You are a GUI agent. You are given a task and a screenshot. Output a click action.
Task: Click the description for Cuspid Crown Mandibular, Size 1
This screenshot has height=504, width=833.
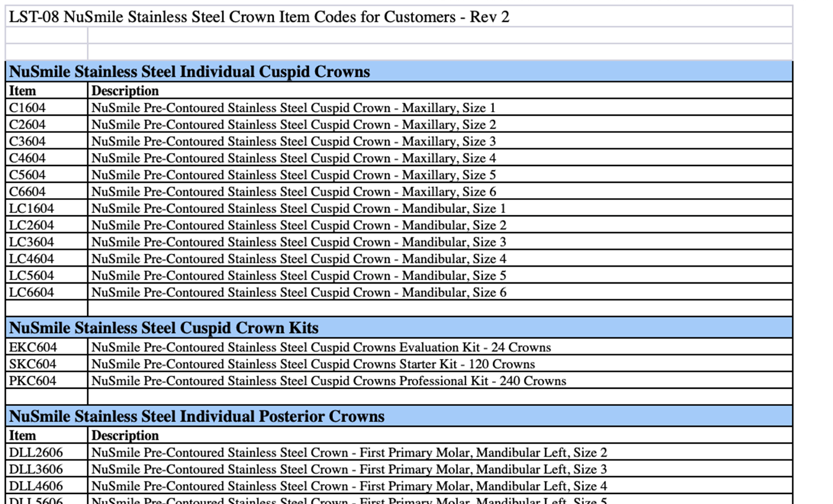tap(440, 208)
